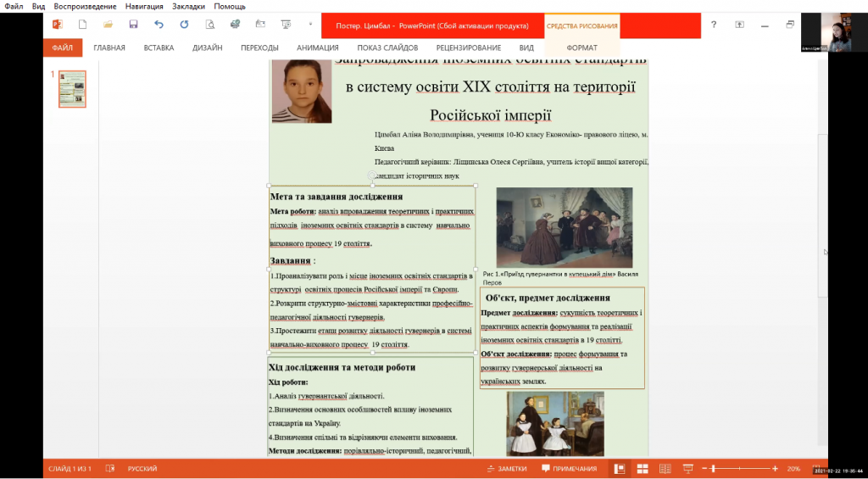
Task: Save the presentation with the diskette icon
Action: [x=133, y=25]
